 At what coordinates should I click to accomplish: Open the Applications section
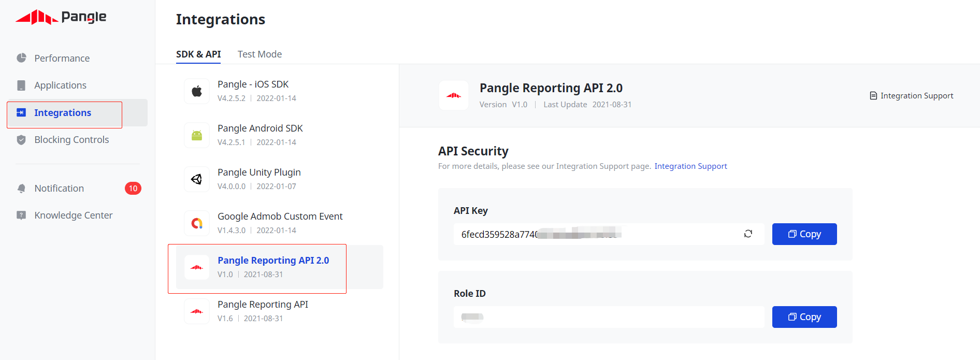click(60, 85)
